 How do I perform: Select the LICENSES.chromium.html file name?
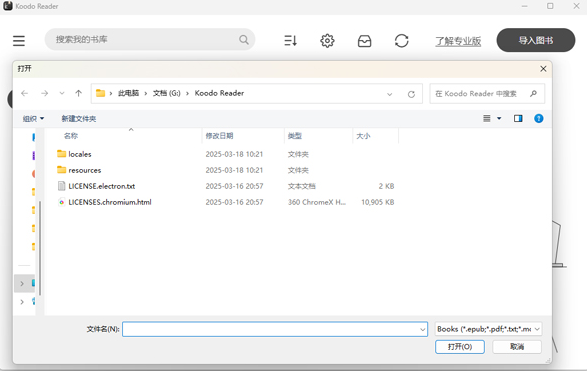click(110, 202)
